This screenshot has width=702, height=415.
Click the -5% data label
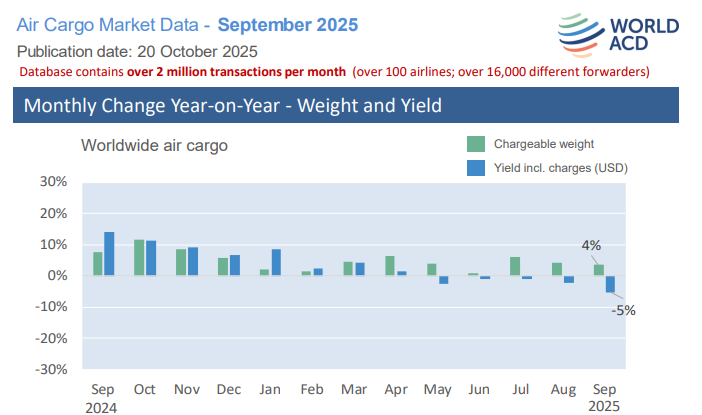625,310
